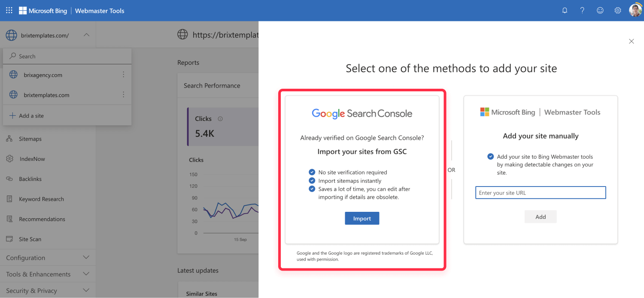Click Microsoft Bing Webmaster Tools card logo

pyautogui.click(x=540, y=112)
